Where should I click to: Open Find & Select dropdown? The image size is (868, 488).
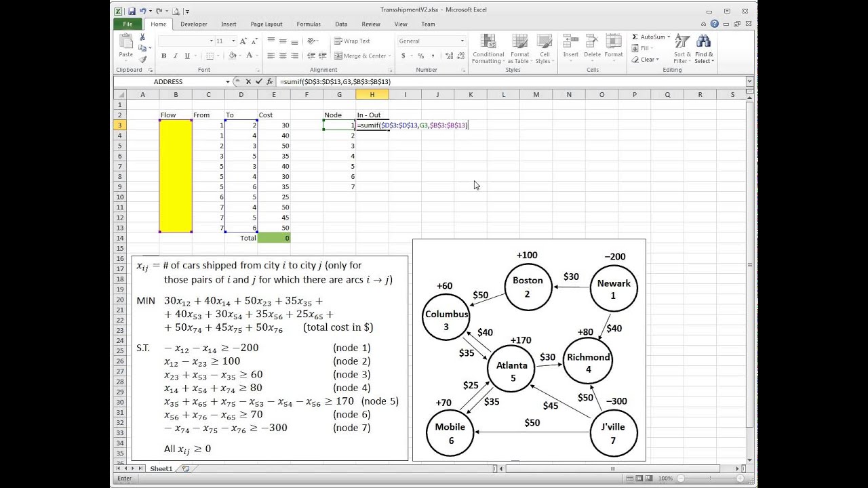(x=703, y=49)
